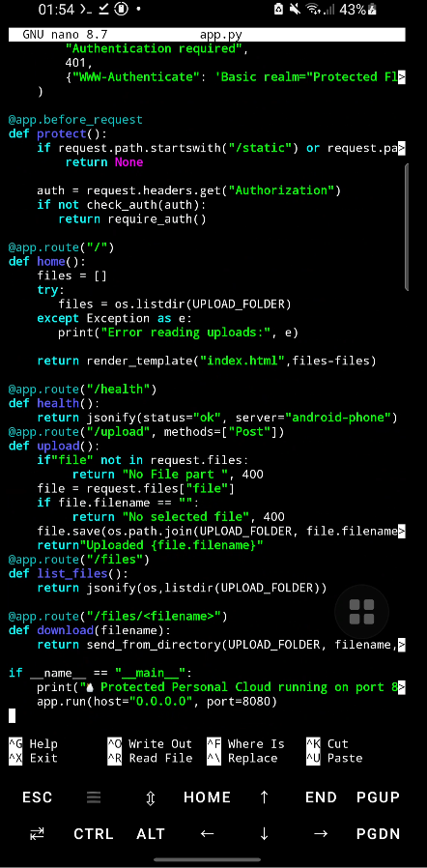
Task: Tap the PGDN key
Action: [378, 833]
